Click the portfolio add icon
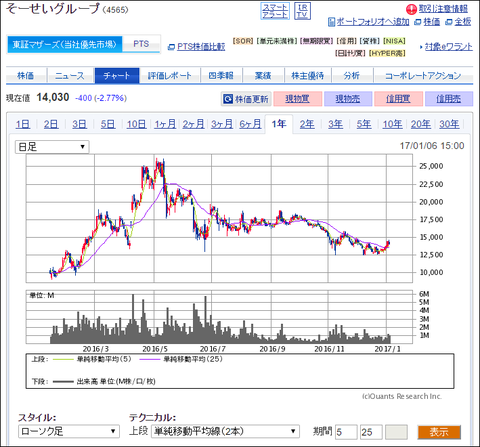The height and width of the screenshot is (447, 480). pyautogui.click(x=331, y=22)
